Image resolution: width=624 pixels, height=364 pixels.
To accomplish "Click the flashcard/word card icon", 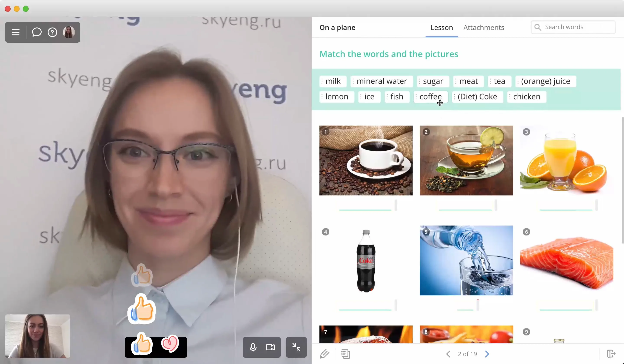I will 346,354.
